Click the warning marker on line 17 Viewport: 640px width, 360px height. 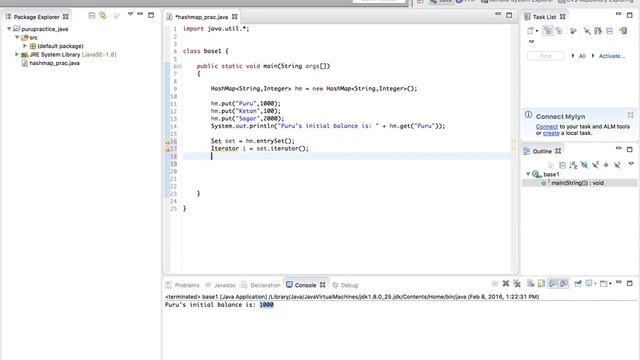167,149
